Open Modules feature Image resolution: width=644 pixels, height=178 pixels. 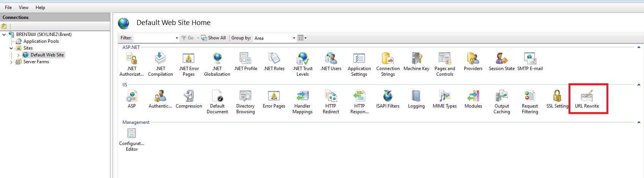473,99
